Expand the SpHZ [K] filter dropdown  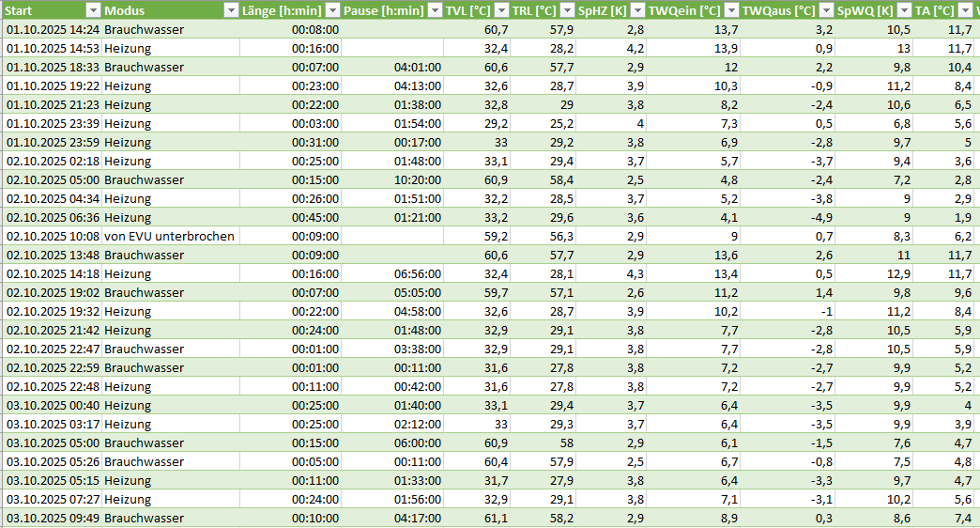[635, 10]
